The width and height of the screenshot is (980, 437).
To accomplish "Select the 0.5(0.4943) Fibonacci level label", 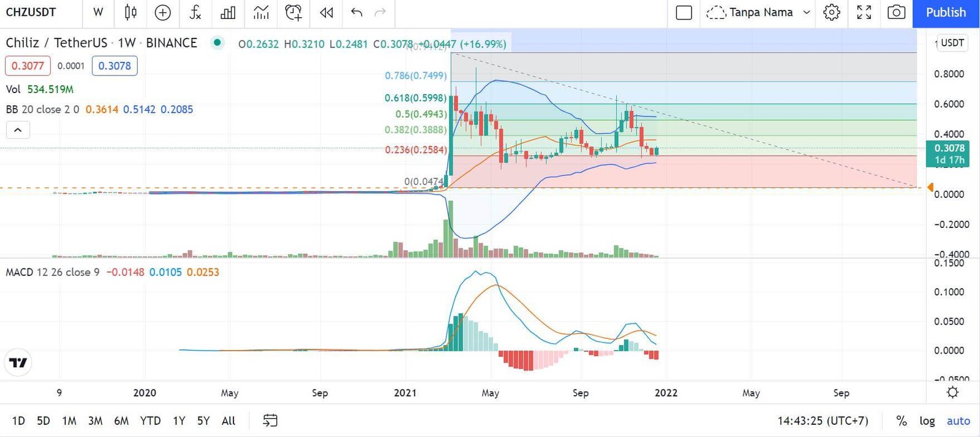I will coord(421,114).
